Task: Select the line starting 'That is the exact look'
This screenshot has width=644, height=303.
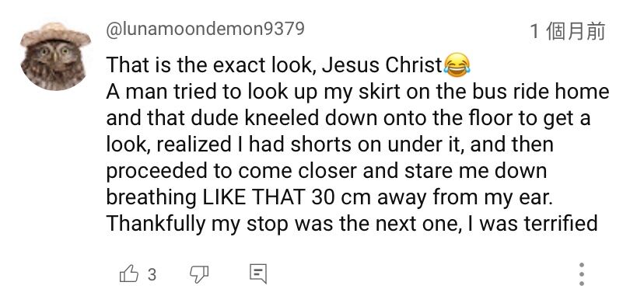Action: click(x=288, y=65)
